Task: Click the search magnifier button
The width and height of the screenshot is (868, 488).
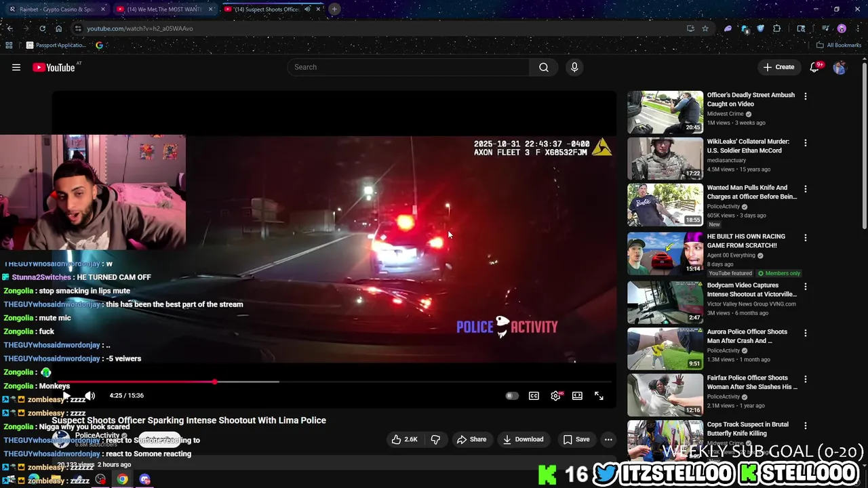Action: coord(544,67)
